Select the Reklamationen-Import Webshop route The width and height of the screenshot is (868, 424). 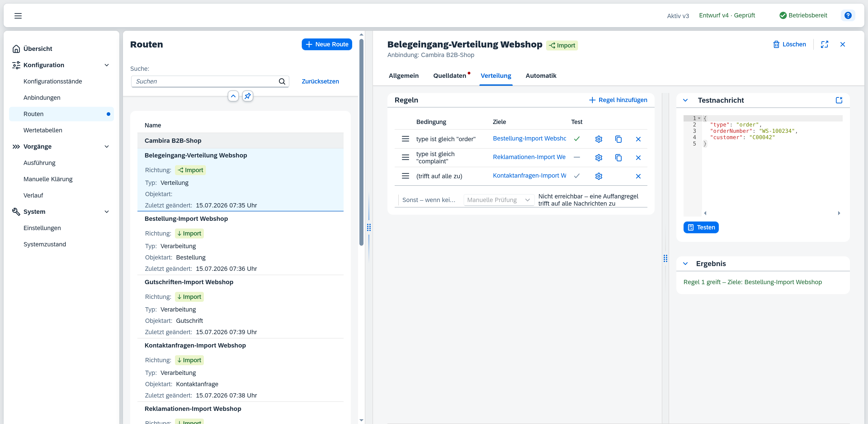pyautogui.click(x=240, y=413)
